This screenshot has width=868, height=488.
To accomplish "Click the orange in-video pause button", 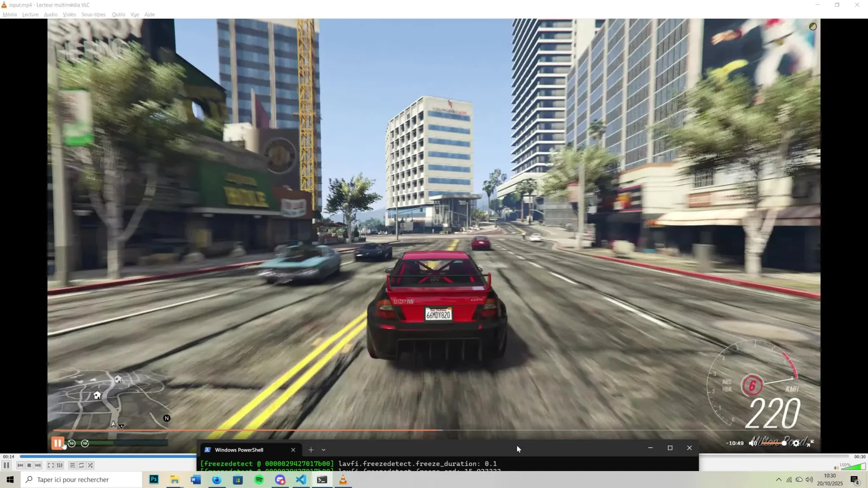I will 57,443.
